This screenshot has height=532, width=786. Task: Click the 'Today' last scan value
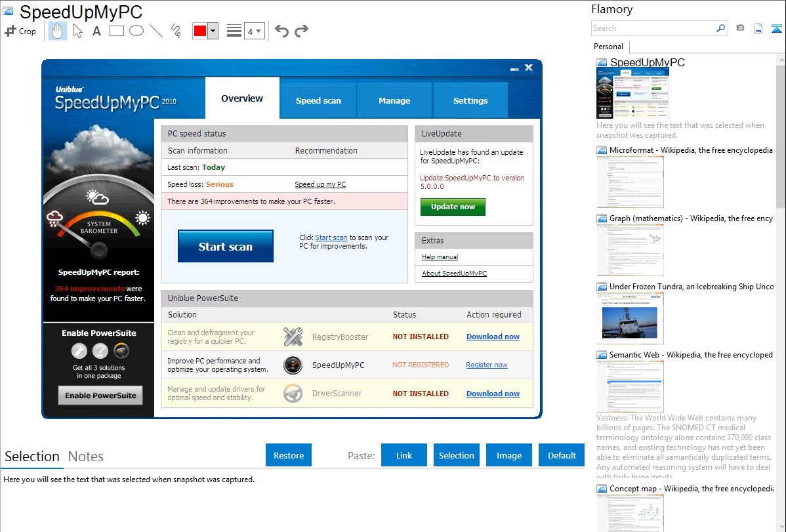pos(213,167)
